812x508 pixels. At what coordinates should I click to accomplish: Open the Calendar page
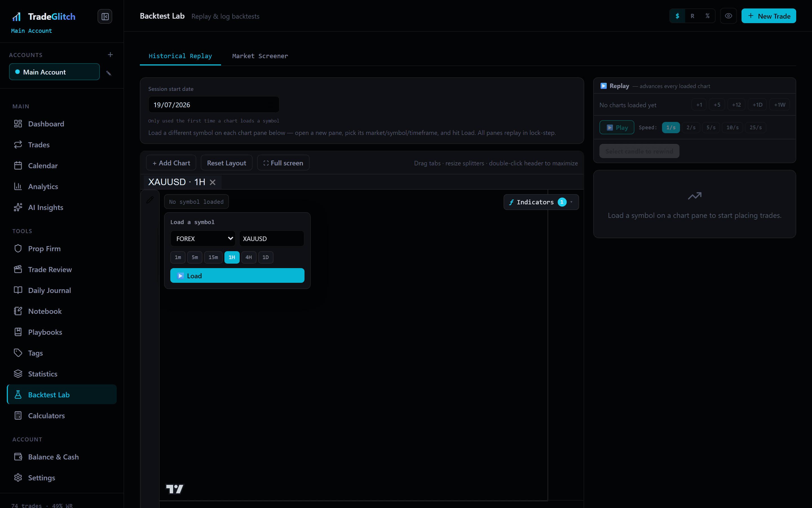(x=62, y=166)
